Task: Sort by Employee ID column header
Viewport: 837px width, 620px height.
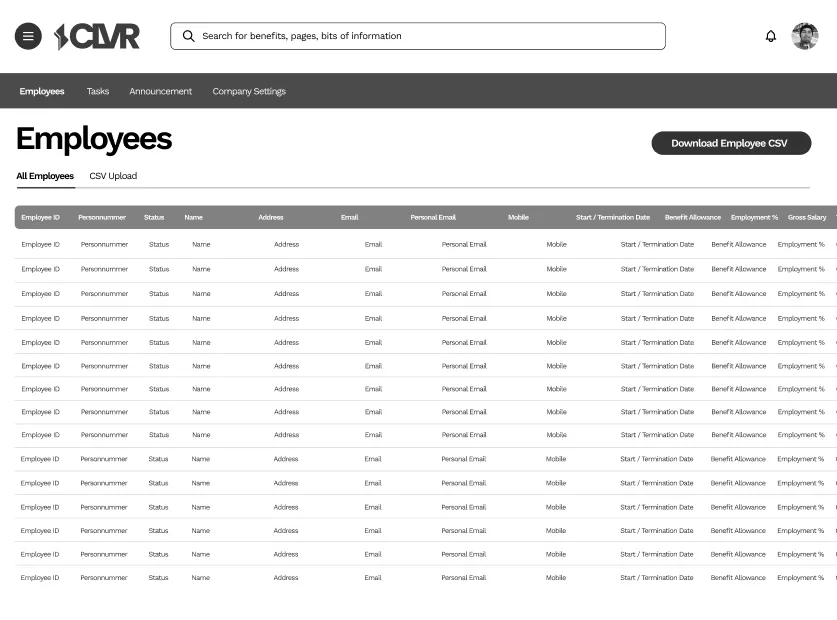Action: [x=41, y=217]
